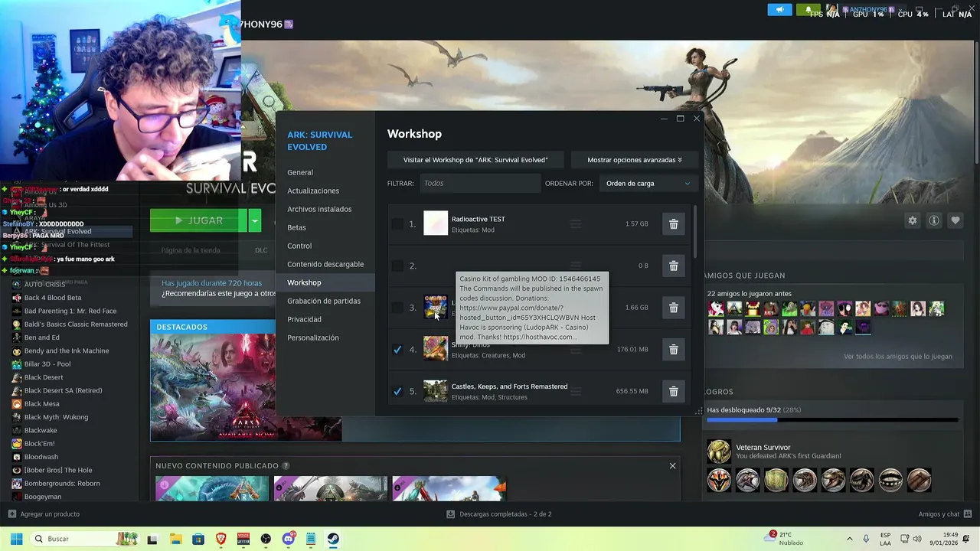Click achievements progress bar 9/32
Viewport: 980px width, 551px height.
click(832, 419)
